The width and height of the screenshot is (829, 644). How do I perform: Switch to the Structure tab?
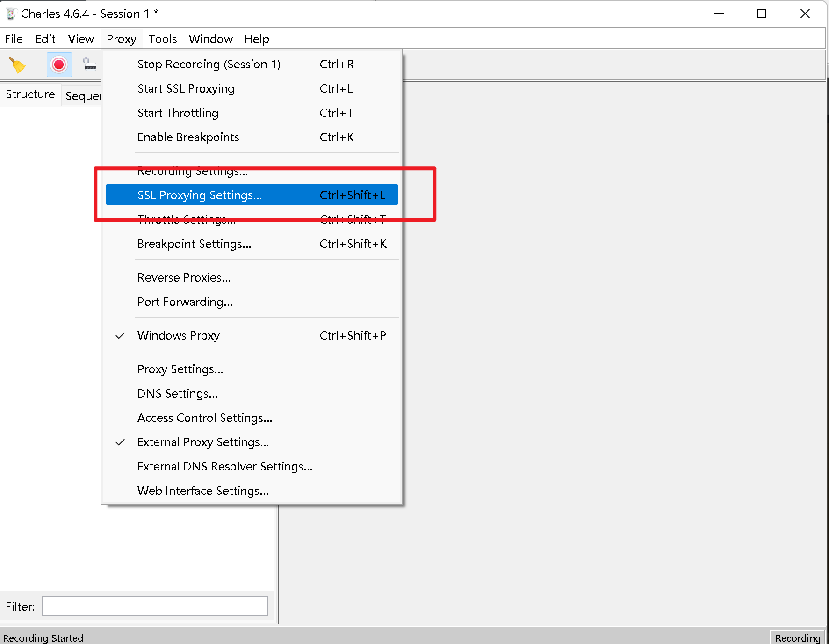[30, 94]
